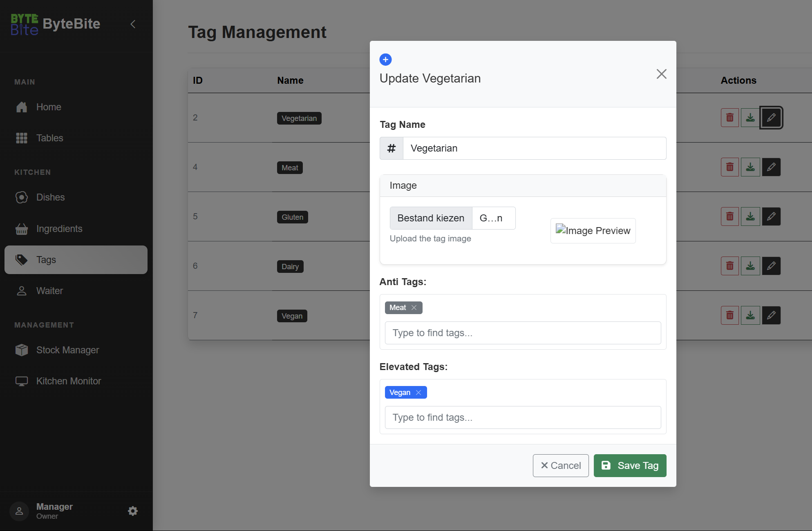Open Dishes in the sidebar

point(50,197)
